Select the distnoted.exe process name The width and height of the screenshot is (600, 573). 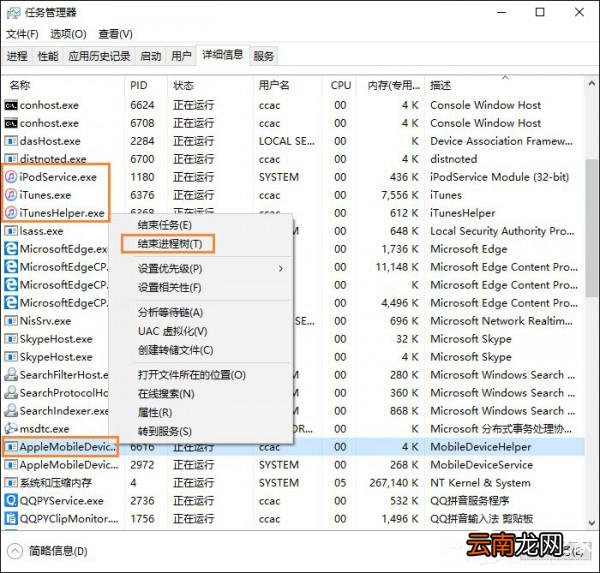(53, 159)
